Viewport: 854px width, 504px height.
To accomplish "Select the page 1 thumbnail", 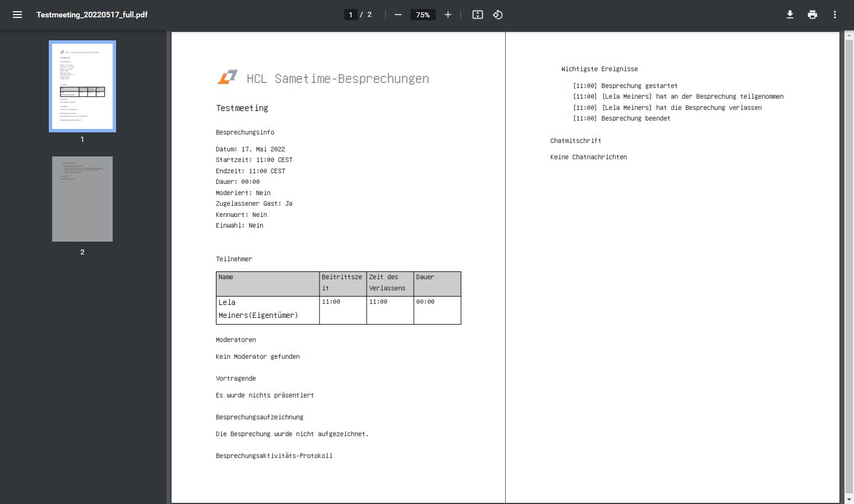I will tap(82, 86).
